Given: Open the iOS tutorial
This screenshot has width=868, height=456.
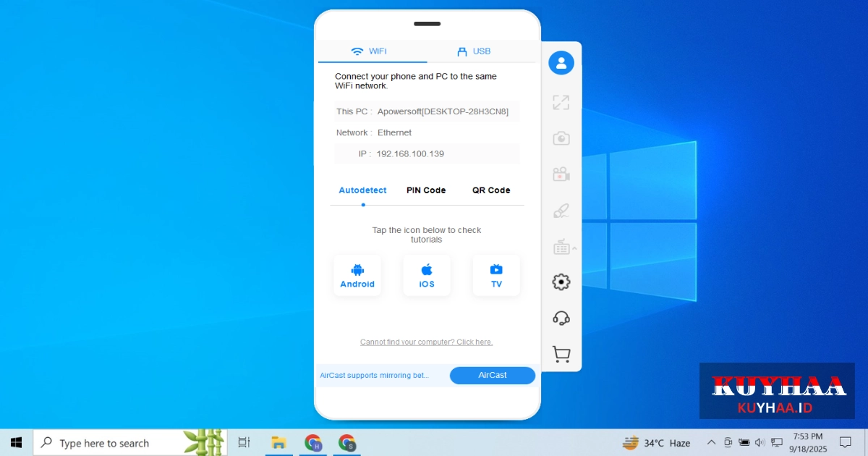Looking at the screenshot, I should tap(427, 276).
